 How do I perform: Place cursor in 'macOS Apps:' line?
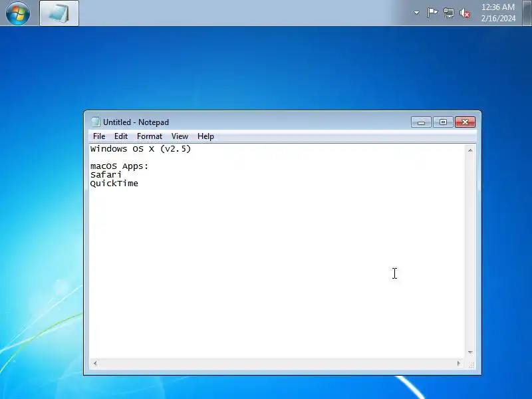[120, 166]
